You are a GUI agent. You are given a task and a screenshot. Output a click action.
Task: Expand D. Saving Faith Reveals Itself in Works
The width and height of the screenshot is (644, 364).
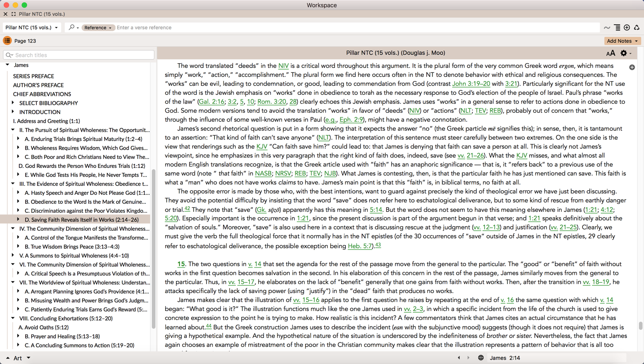(18, 219)
